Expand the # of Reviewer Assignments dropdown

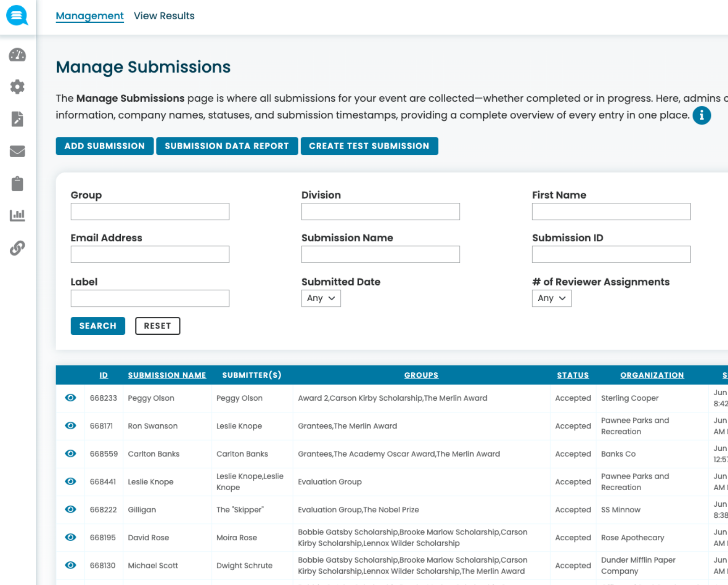(x=551, y=298)
